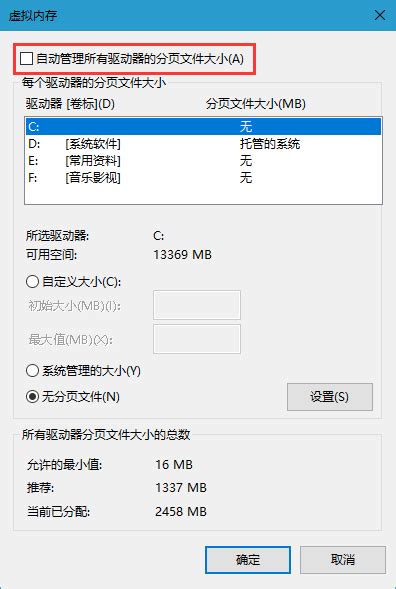Viewport: 396px width, 589px height.
Task: Focus the 最大值(MB) input box
Action: point(197,339)
